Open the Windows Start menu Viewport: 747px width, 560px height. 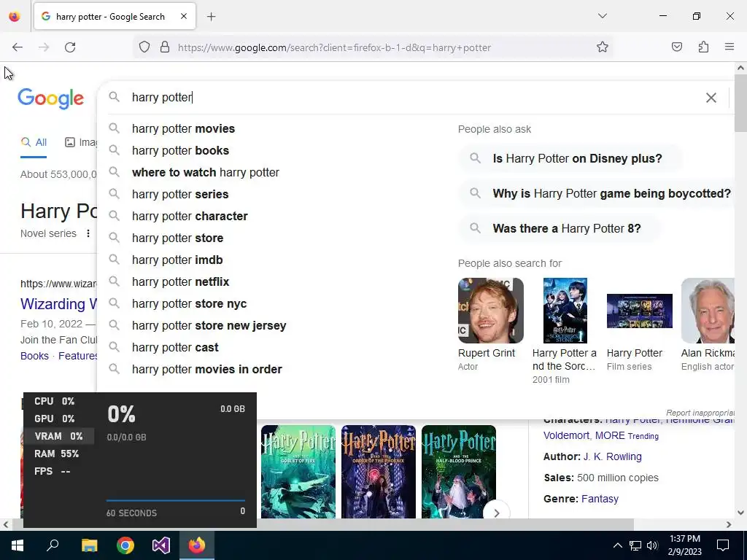(x=18, y=545)
